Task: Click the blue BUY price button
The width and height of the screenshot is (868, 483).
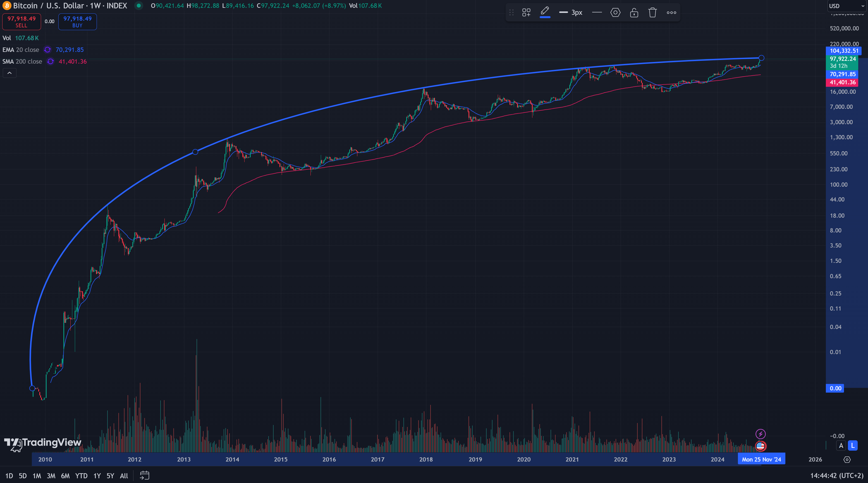Action: pos(78,21)
